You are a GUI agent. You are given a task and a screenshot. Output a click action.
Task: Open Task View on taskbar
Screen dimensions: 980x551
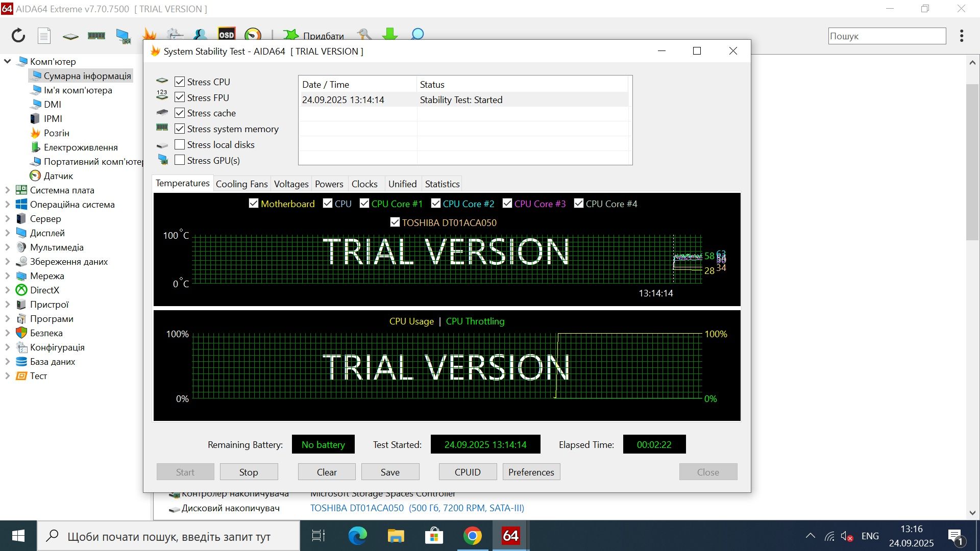(318, 536)
